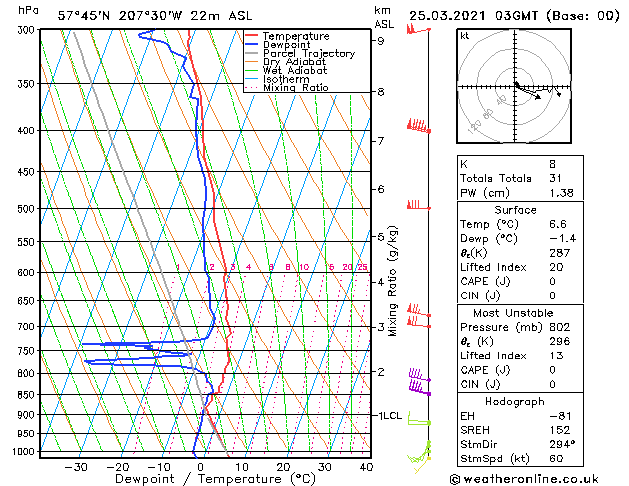
Task: Click the mixing ratio 10 label
Action: [x=304, y=267]
